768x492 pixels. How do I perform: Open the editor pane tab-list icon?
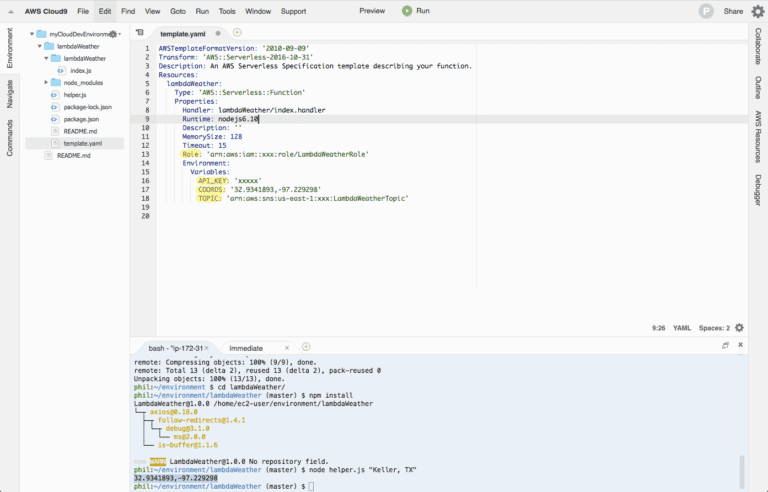140,33
